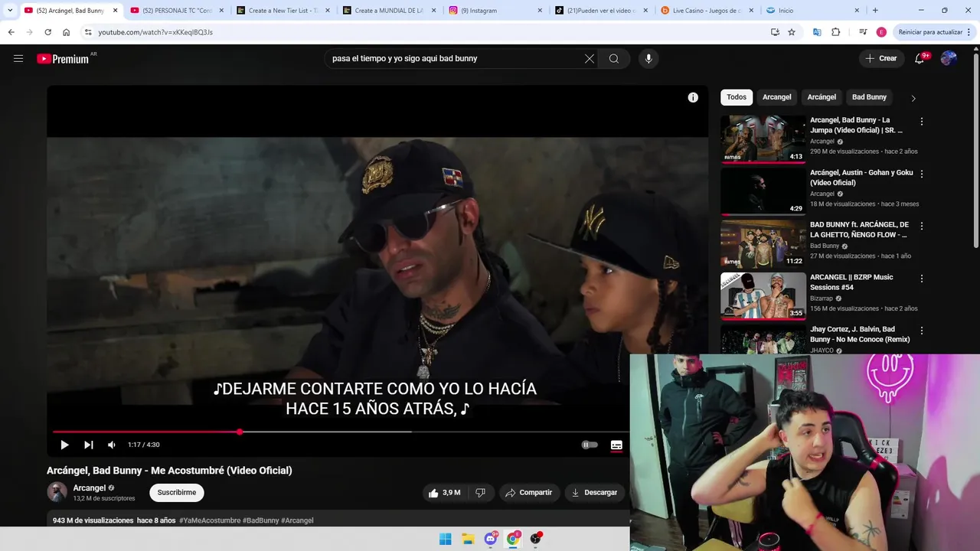
Task: Open Arcangel channel name link
Action: [89, 487]
